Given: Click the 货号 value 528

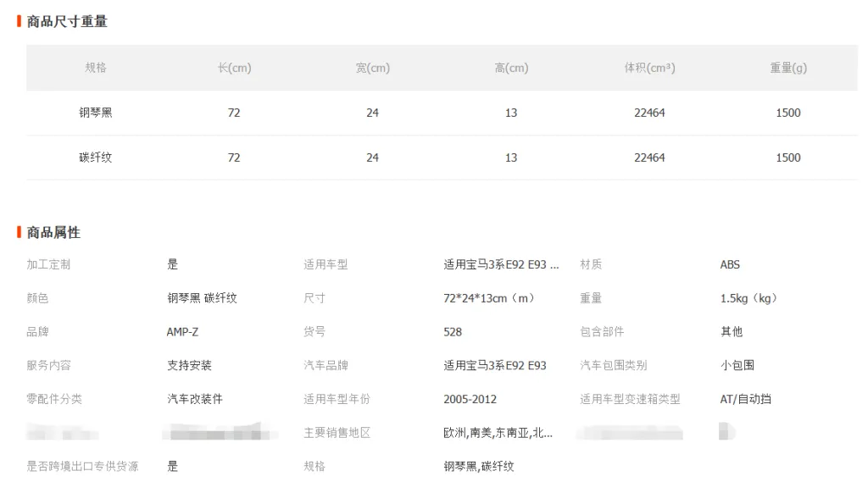Looking at the screenshot, I should (453, 332).
